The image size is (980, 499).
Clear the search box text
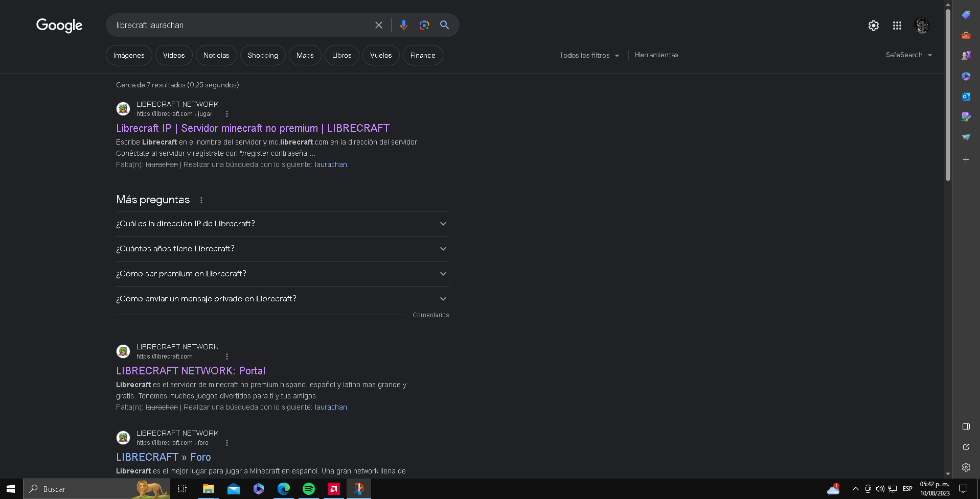[378, 25]
